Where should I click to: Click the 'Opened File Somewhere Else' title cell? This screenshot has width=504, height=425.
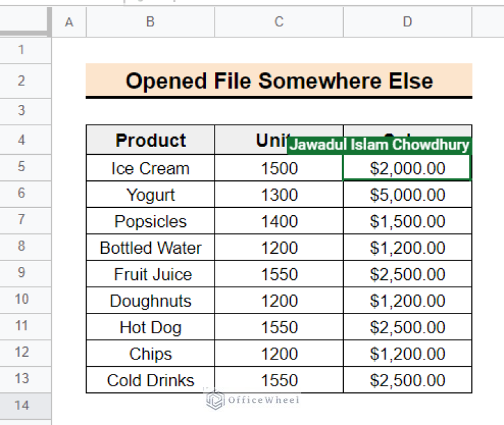click(279, 81)
